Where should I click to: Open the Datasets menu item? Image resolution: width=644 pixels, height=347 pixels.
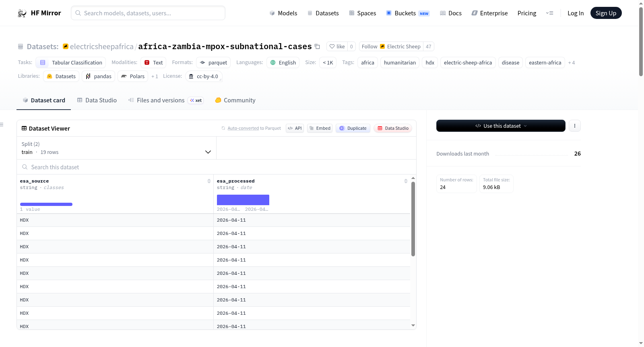click(x=323, y=13)
